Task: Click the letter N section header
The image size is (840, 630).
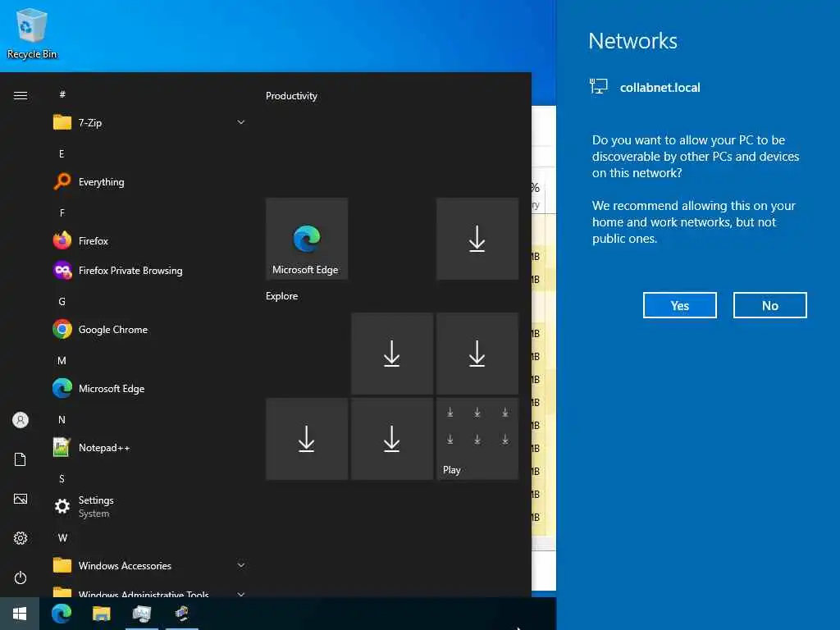Action: pos(62,419)
